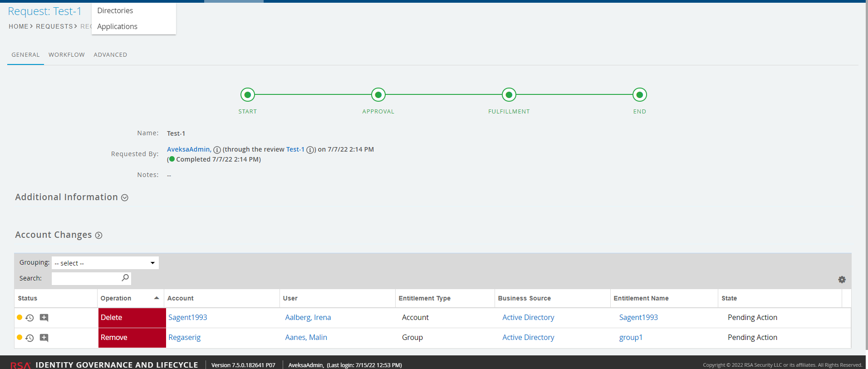
Task: Click info icon next to AveksaAdmin
Action: click(x=217, y=150)
